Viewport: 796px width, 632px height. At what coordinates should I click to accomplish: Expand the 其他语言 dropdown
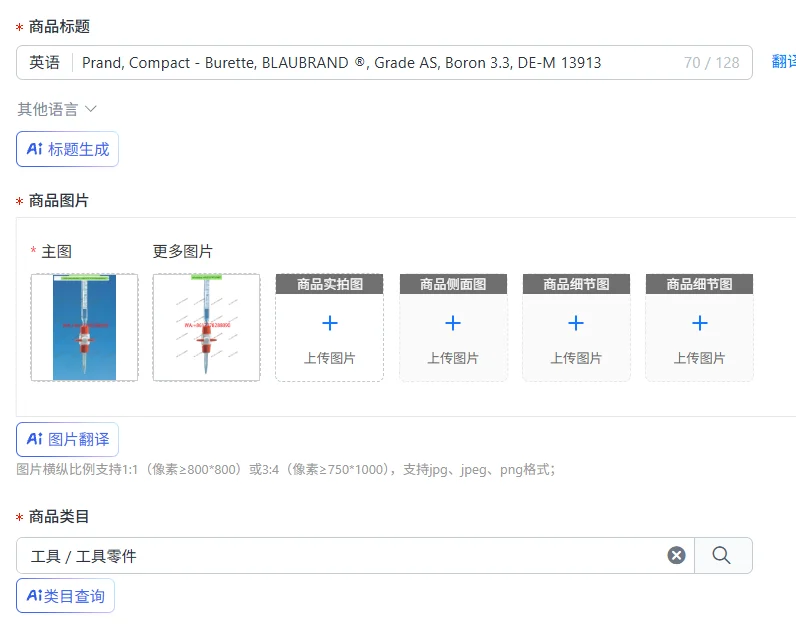[x=57, y=109]
